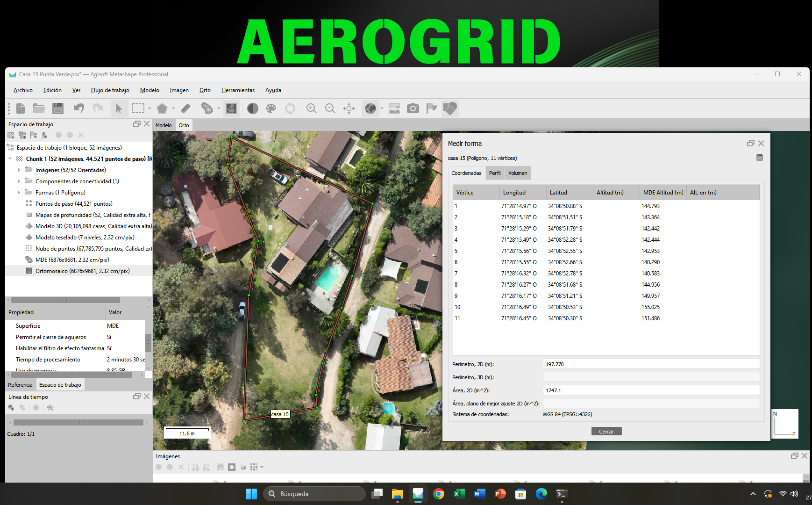Viewport: 812px width, 505px height.
Task: Expand the Imágenes (52/52 Orientadas) tree node
Action: 19,170
